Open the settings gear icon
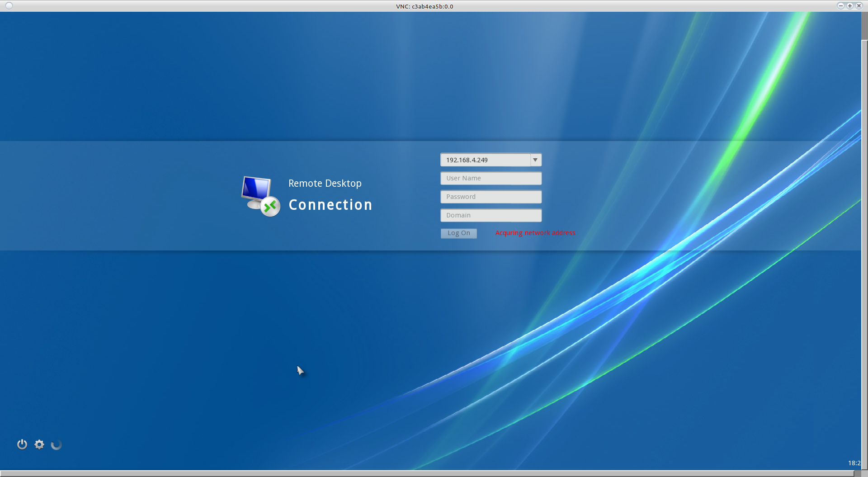Viewport: 868px width, 477px height. (x=39, y=444)
